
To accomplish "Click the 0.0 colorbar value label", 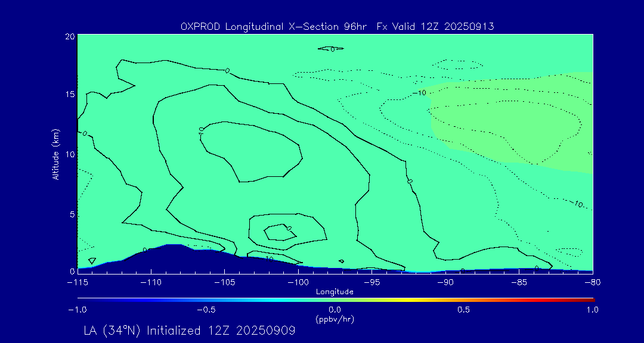I will [335, 310].
